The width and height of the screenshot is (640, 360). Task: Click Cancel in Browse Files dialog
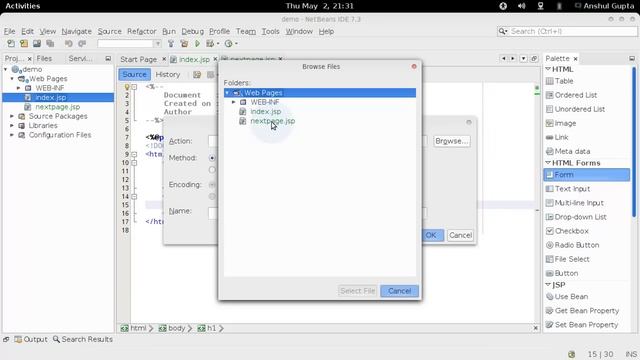pos(399,291)
